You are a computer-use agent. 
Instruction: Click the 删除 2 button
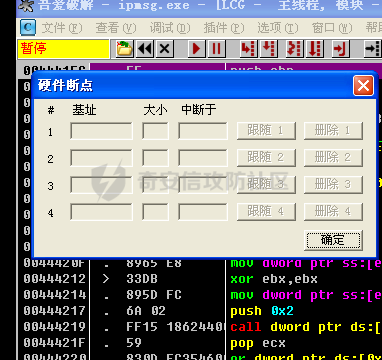click(x=333, y=157)
